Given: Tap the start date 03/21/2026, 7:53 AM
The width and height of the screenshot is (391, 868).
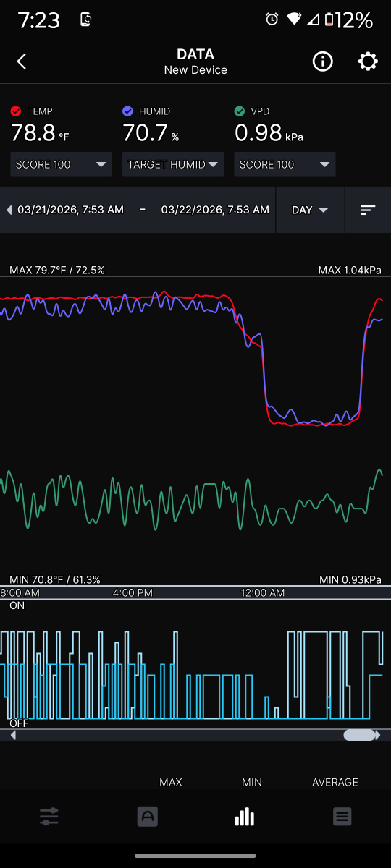Looking at the screenshot, I should tap(70, 210).
